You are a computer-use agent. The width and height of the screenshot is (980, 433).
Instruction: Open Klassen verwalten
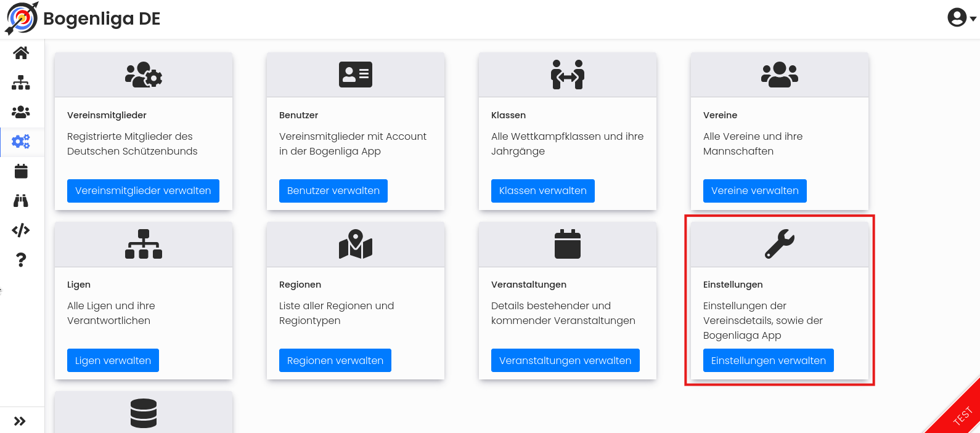click(543, 191)
